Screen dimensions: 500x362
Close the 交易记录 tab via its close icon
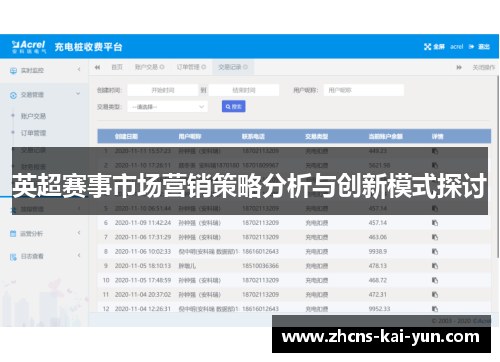pyautogui.click(x=245, y=67)
